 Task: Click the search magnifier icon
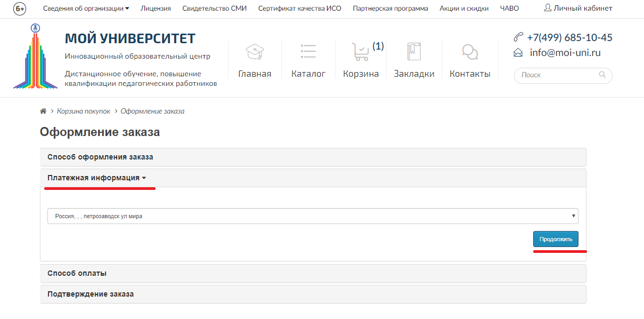tap(602, 75)
